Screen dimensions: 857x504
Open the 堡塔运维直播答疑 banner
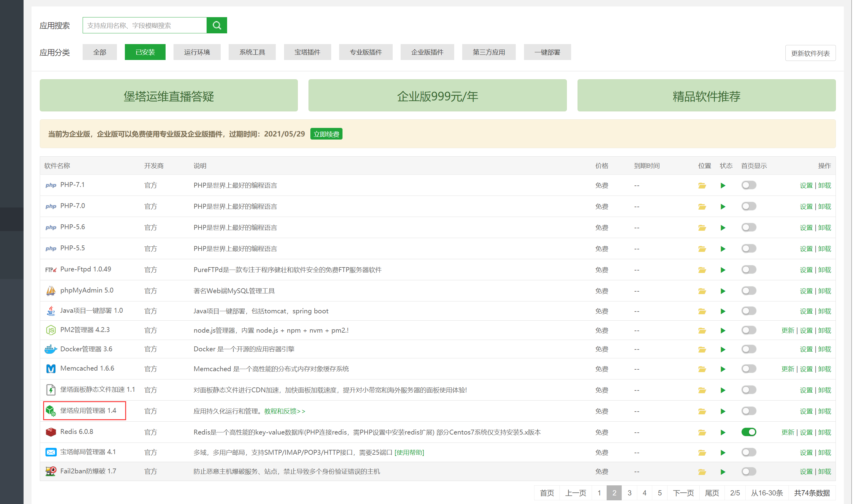(169, 96)
